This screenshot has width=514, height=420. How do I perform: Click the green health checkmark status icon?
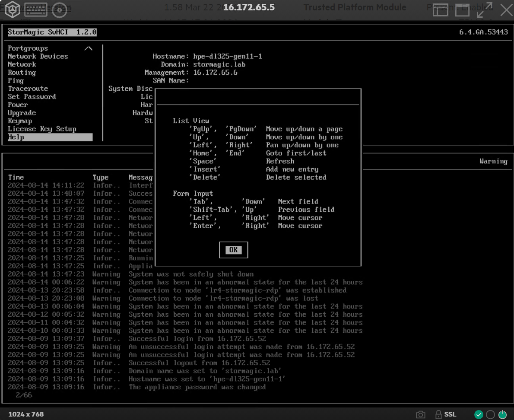[x=479, y=414]
